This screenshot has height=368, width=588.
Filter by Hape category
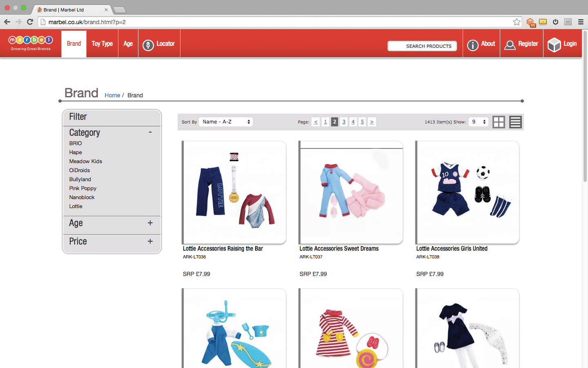point(76,152)
